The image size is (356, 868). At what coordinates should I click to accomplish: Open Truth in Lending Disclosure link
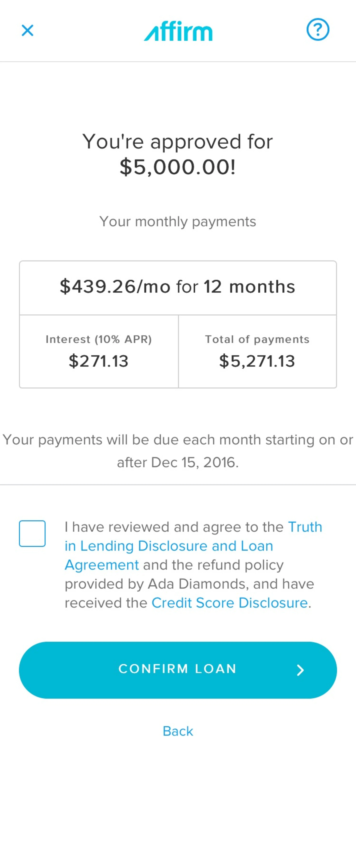(x=194, y=546)
